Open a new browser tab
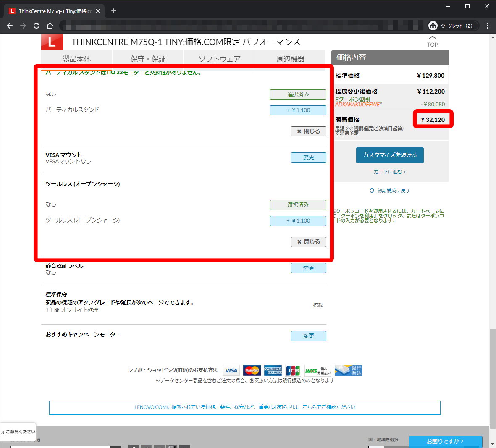Image resolution: width=496 pixels, height=448 pixels. pos(114,11)
